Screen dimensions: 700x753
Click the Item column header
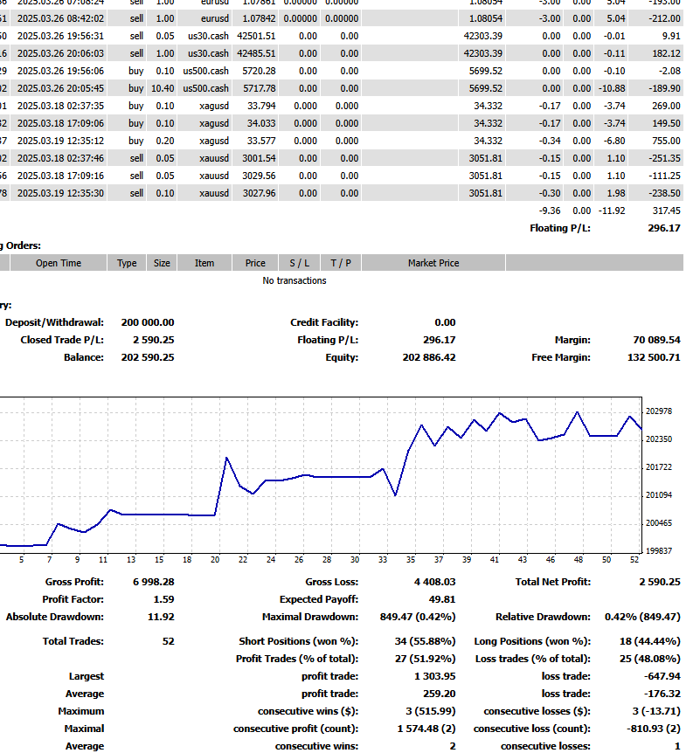(204, 263)
